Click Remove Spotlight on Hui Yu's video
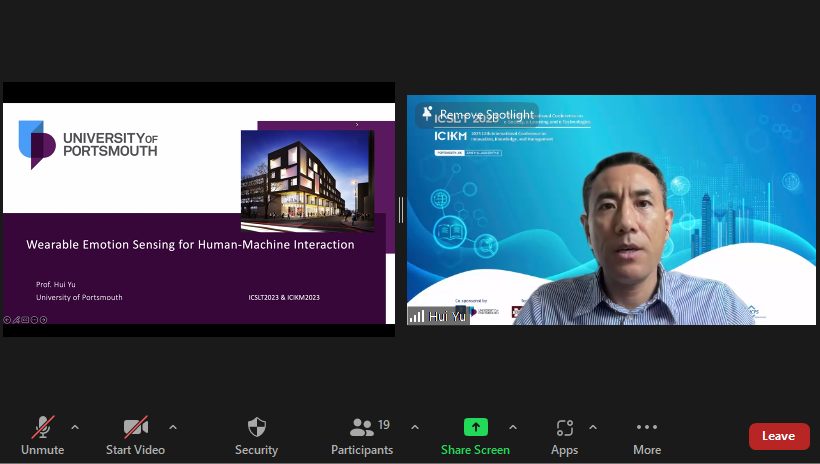The width and height of the screenshot is (820, 464). tap(477, 114)
